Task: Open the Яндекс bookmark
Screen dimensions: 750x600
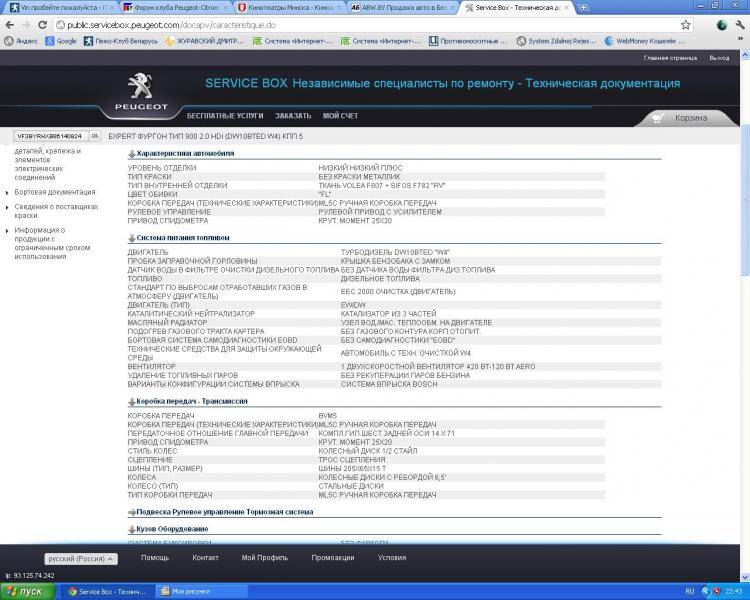Action: (22, 41)
